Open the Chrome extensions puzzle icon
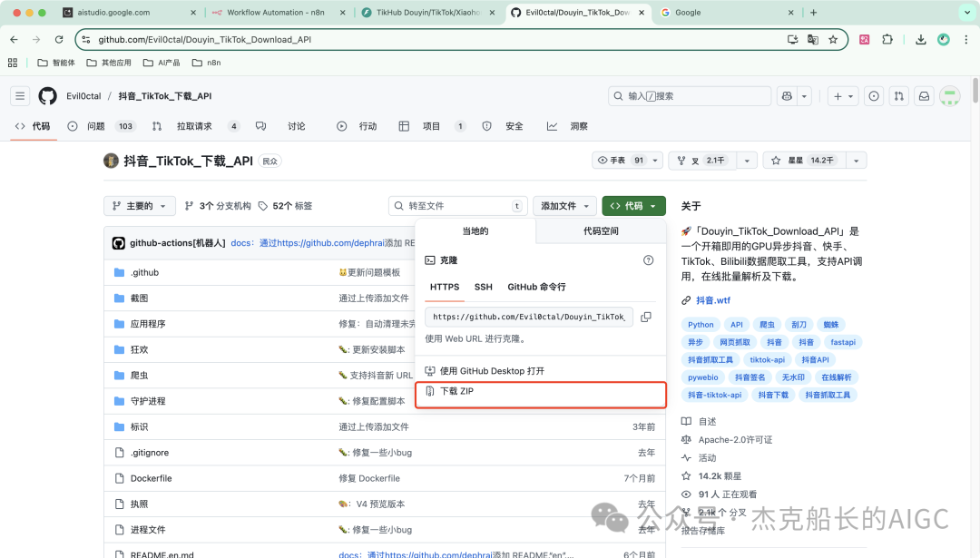The image size is (980, 558). click(887, 39)
